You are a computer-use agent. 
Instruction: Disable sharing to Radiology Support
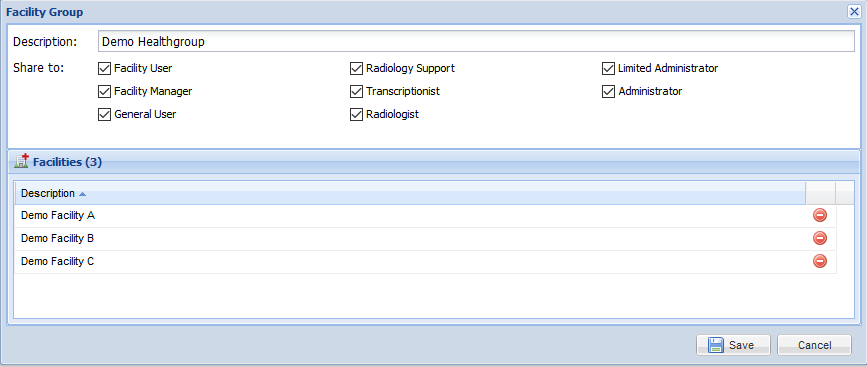pyautogui.click(x=356, y=69)
